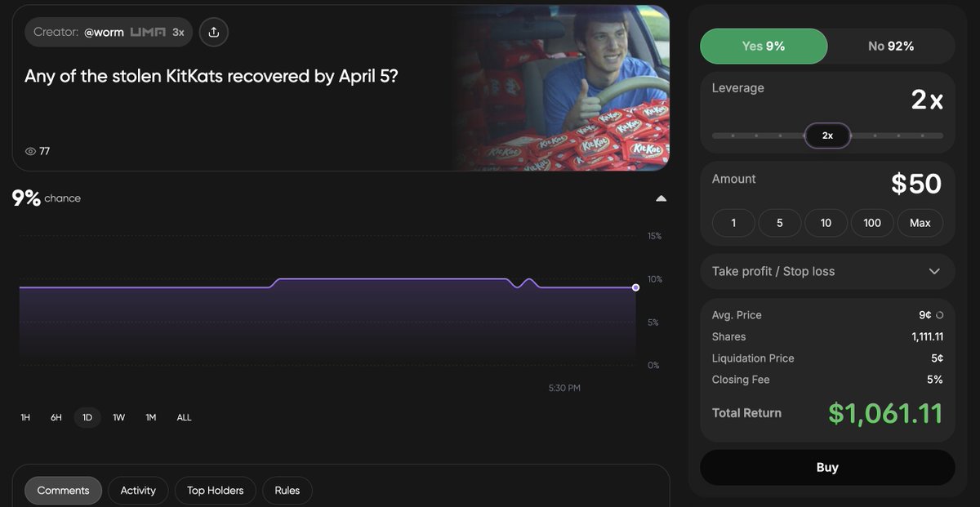Click the market question title
Image resolution: width=980 pixels, height=507 pixels.
coord(212,77)
